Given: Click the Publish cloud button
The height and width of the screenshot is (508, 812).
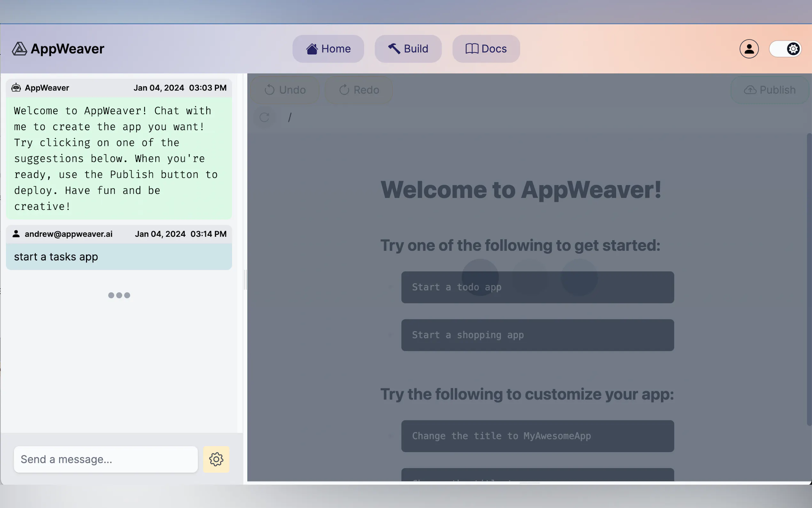Looking at the screenshot, I should pyautogui.click(x=770, y=90).
